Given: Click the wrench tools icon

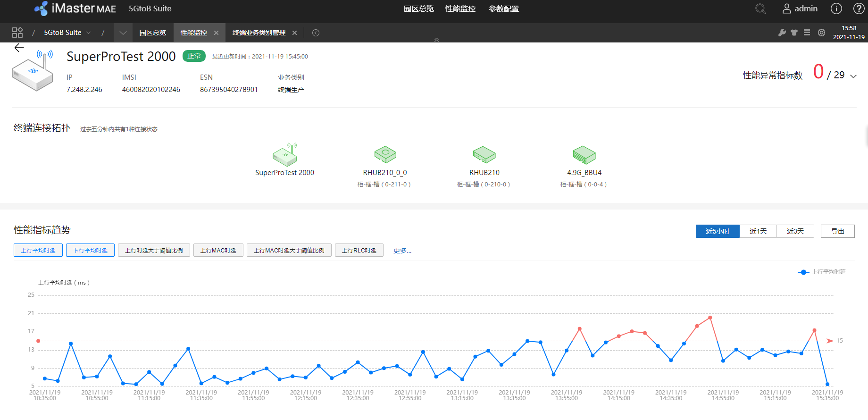Looking at the screenshot, I should pyautogui.click(x=782, y=33).
